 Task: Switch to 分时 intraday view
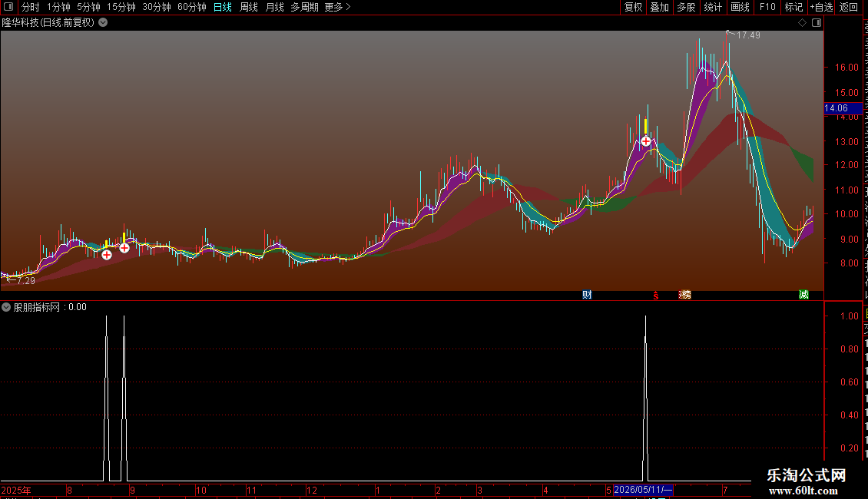[31, 7]
